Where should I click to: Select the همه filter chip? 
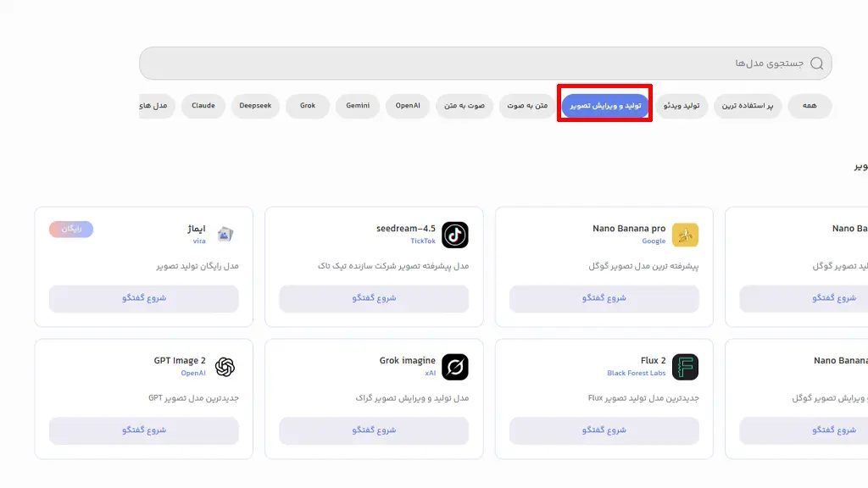coord(810,106)
